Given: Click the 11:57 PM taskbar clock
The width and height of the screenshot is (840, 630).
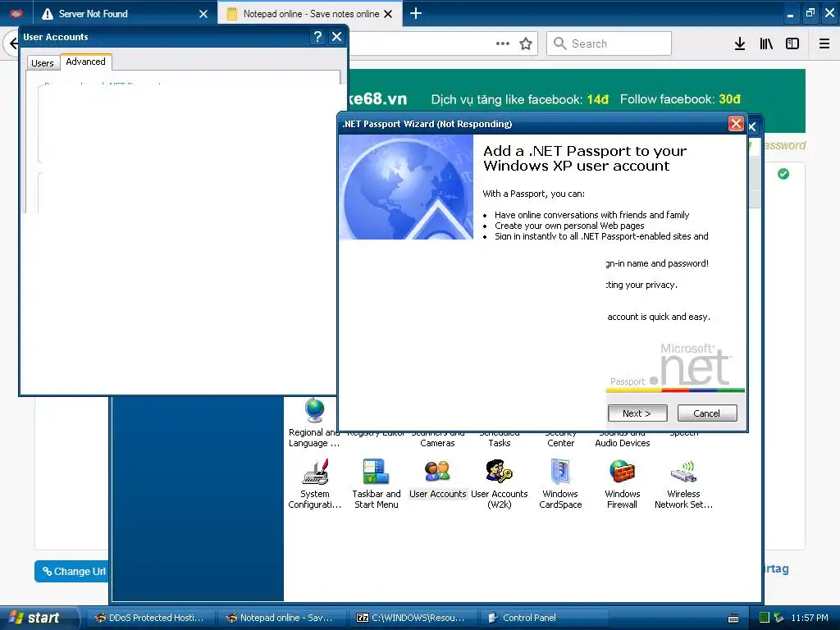Looking at the screenshot, I should tap(809, 618).
